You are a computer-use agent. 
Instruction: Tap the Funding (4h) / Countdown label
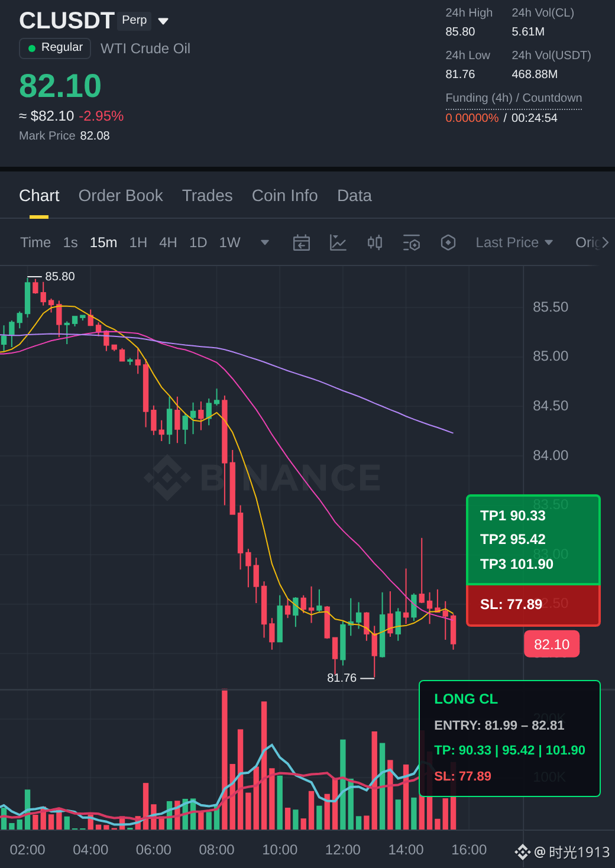pos(514,98)
